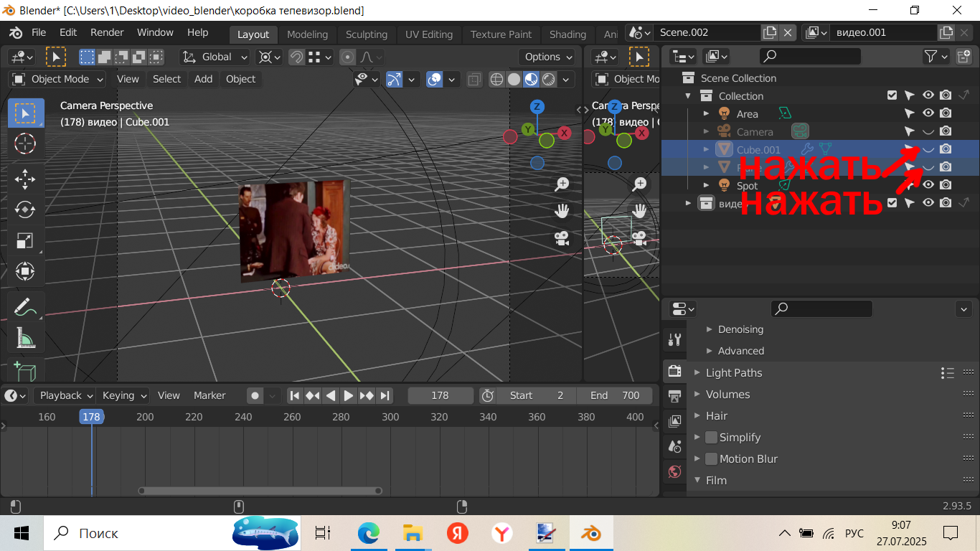This screenshot has width=980, height=551.
Task: Click the timeline horizontal scrollbar
Action: click(260, 491)
